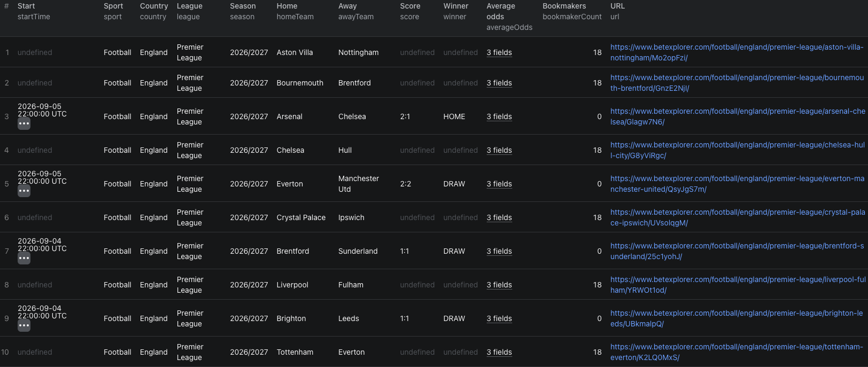Open the chelsea-hull-city betexplorer URL

(738, 150)
